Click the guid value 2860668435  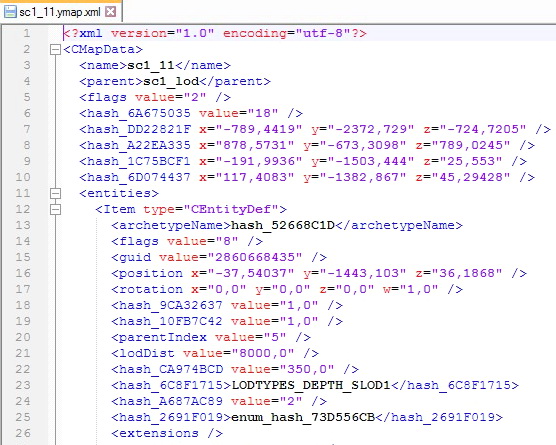[x=255, y=257]
